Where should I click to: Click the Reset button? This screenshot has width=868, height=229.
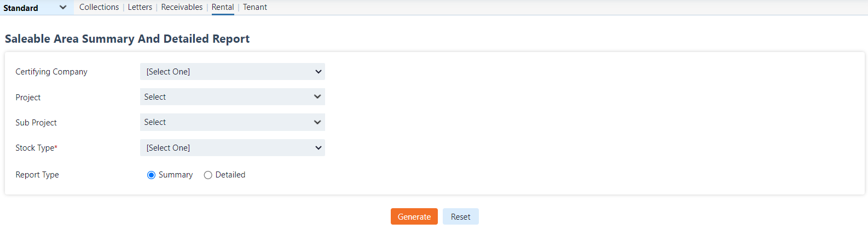tap(460, 217)
